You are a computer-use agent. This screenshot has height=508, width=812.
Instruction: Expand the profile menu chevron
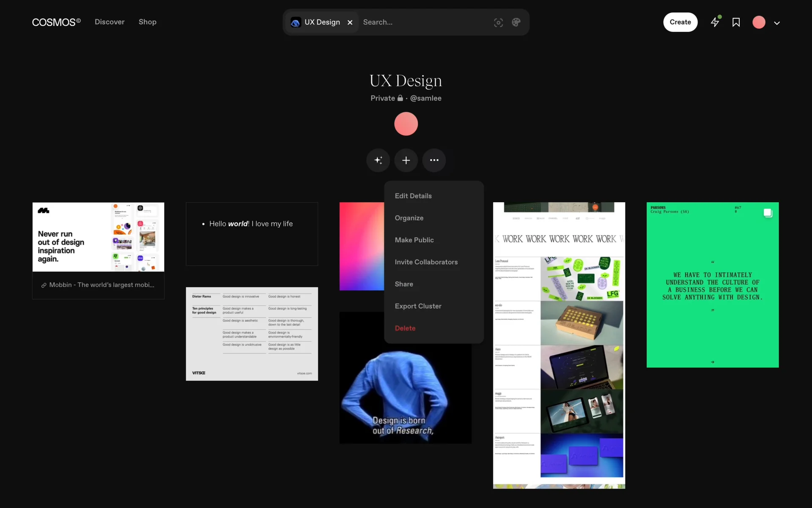[777, 23]
